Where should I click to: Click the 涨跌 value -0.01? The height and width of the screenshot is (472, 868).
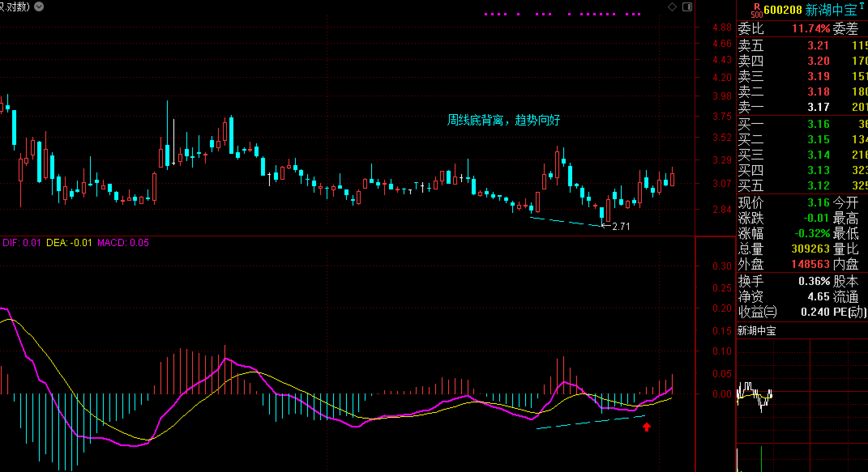click(x=816, y=218)
